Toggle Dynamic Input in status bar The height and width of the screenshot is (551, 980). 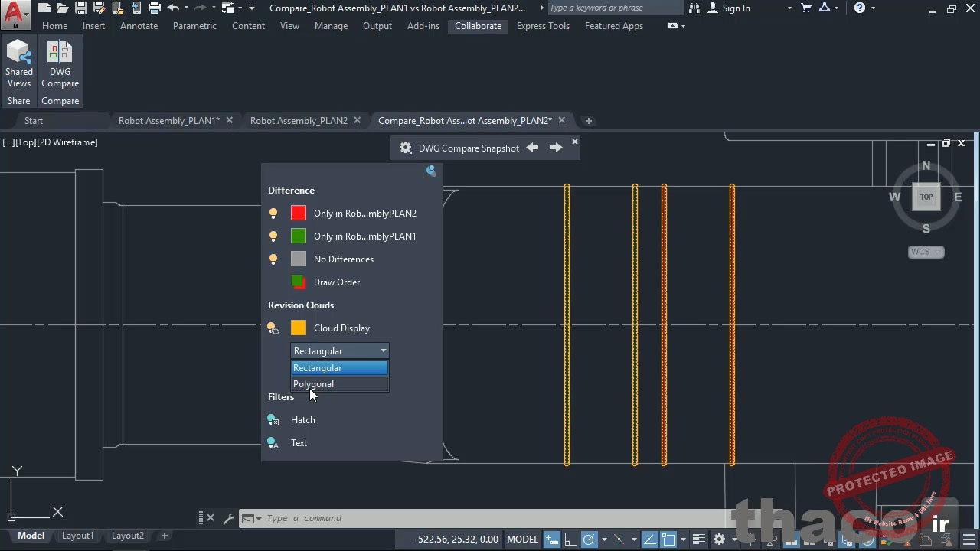tap(551, 540)
